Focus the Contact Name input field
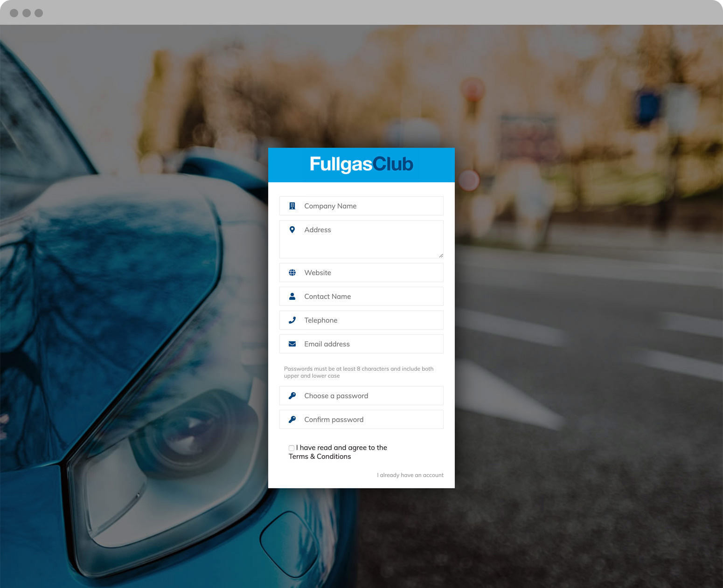Image resolution: width=723 pixels, height=588 pixels. click(361, 296)
